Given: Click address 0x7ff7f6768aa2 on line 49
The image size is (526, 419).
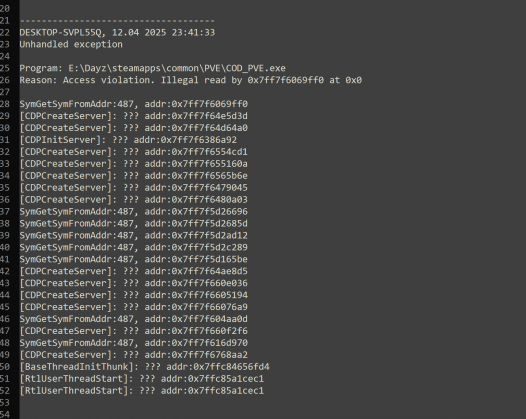Looking at the screenshot, I should coord(210,355).
